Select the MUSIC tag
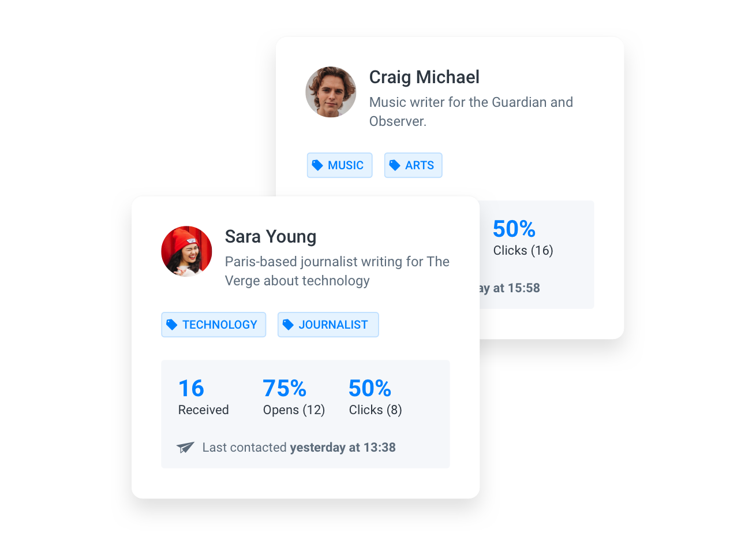756x536 pixels. click(x=339, y=165)
